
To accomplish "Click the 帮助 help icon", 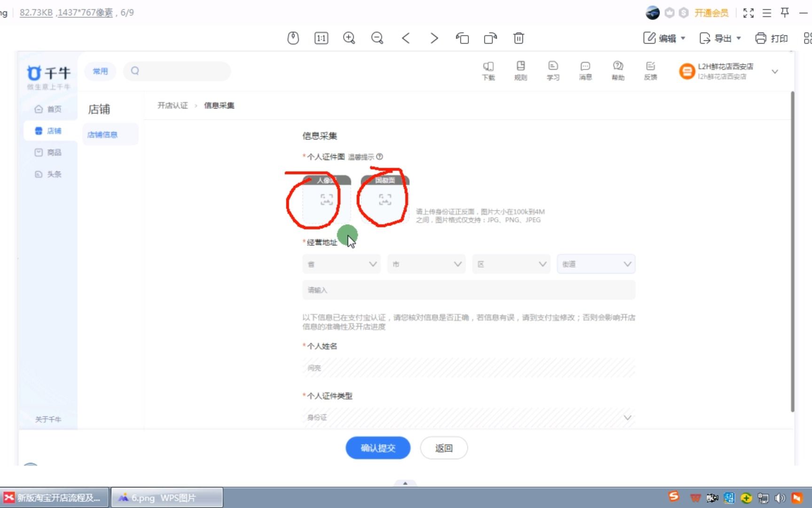I will [618, 71].
